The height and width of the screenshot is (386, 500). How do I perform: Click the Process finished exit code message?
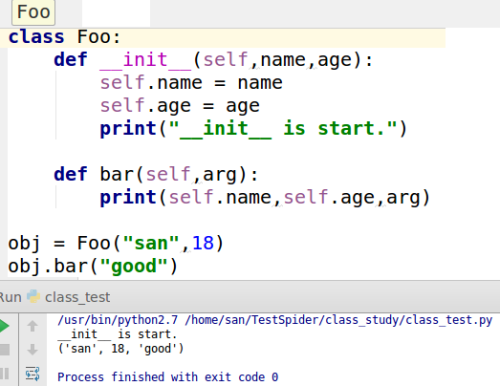(x=168, y=377)
